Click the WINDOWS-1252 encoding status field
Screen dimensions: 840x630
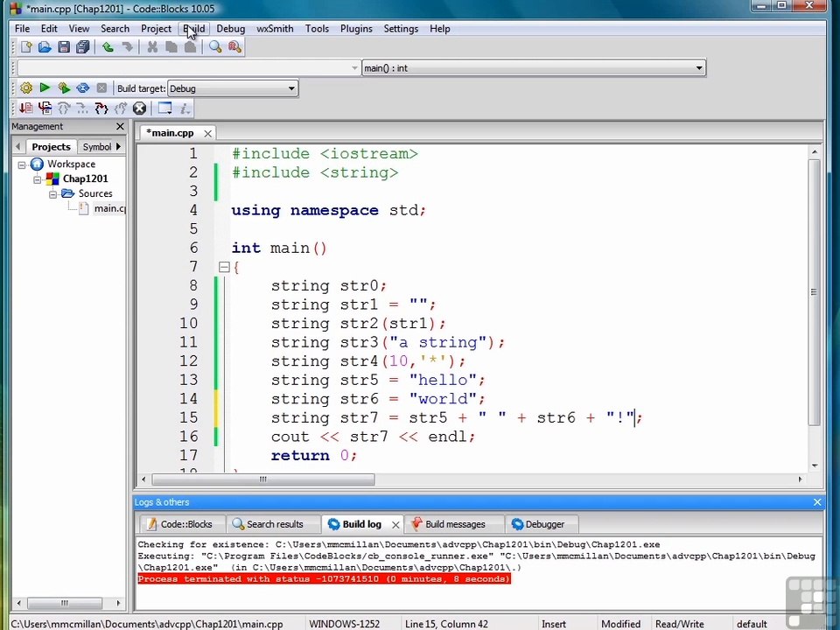(x=345, y=624)
